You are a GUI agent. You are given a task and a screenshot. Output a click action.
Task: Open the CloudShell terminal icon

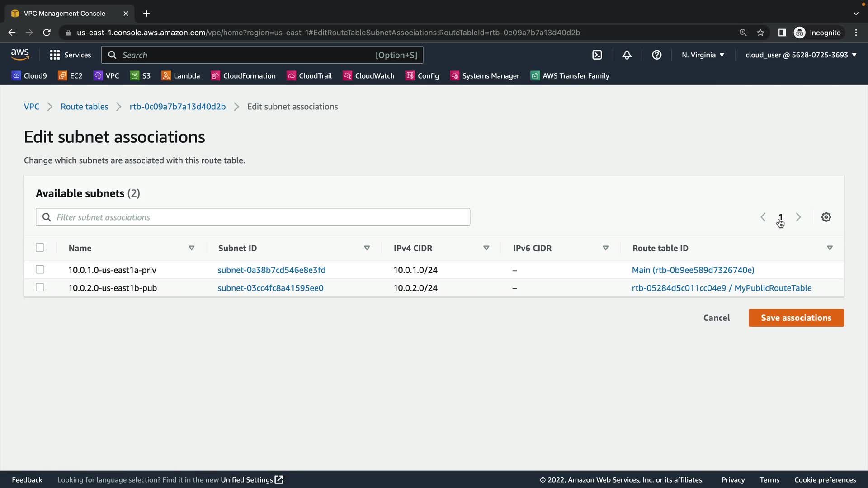[x=597, y=55]
